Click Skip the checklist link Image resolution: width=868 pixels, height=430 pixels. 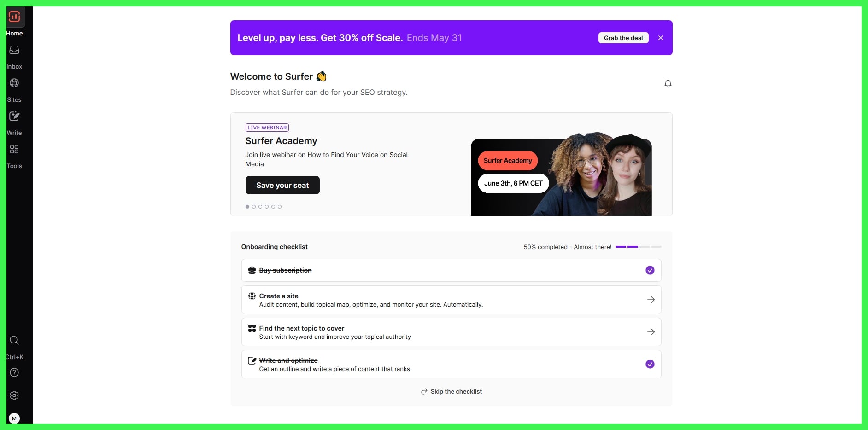(x=452, y=391)
